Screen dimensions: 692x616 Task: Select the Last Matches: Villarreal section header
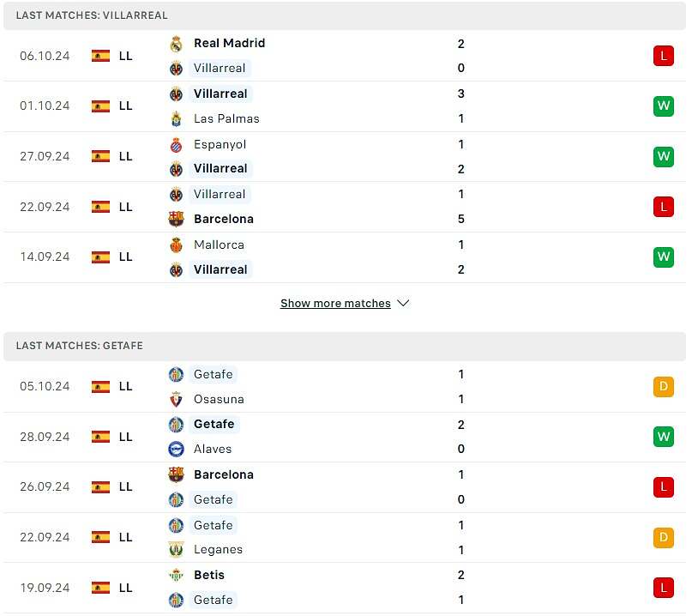[92, 15]
